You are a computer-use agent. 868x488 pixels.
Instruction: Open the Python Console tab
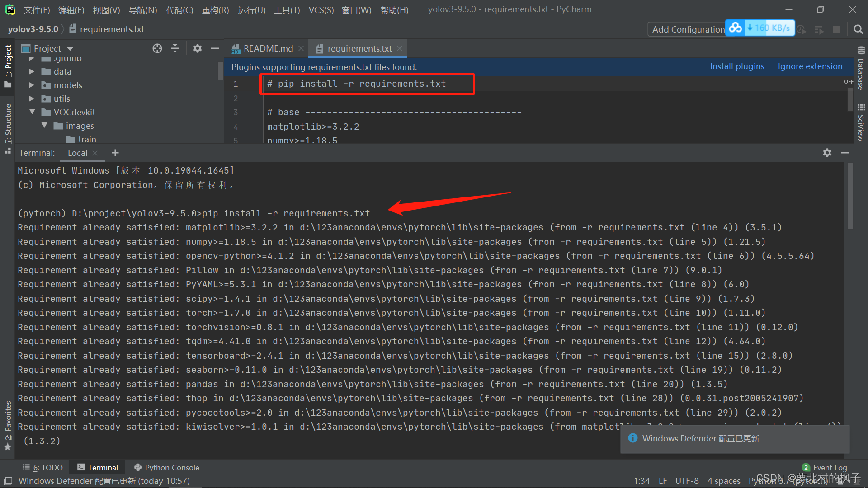(166, 468)
